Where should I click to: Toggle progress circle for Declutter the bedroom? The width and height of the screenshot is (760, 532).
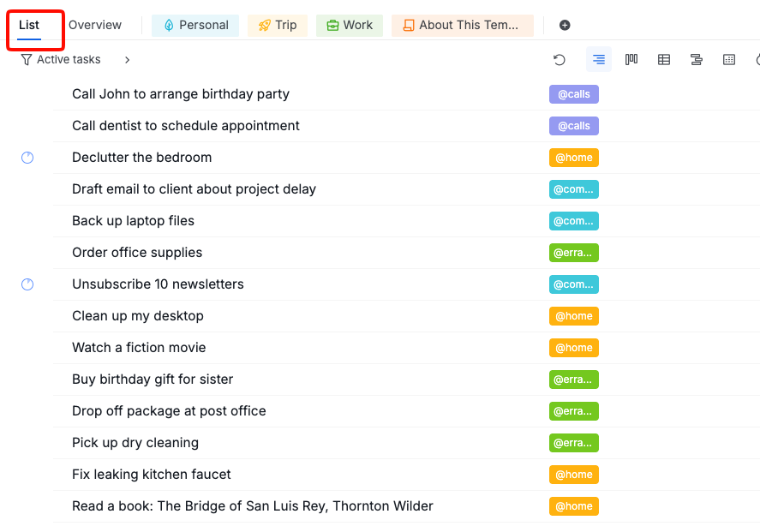[27, 158]
